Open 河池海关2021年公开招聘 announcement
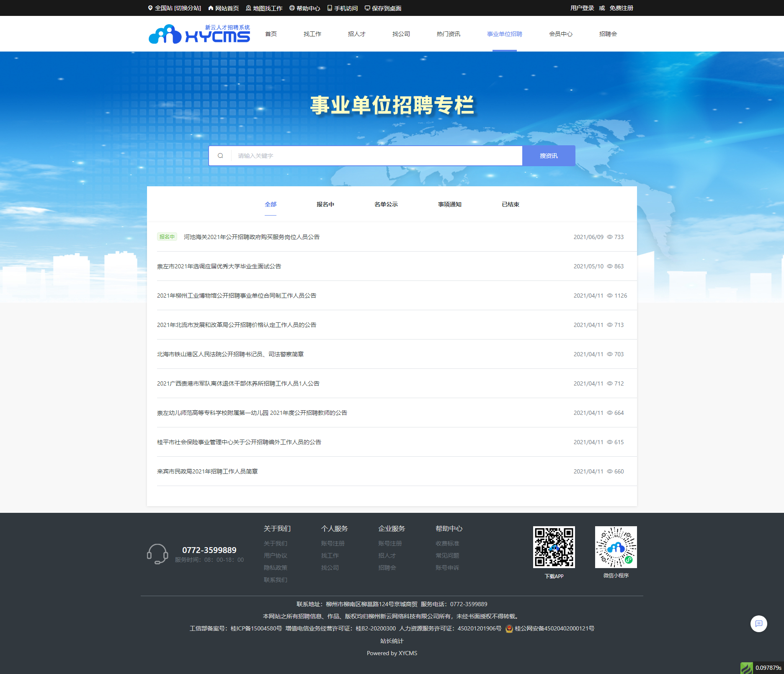This screenshot has height=674, width=784. tap(252, 237)
